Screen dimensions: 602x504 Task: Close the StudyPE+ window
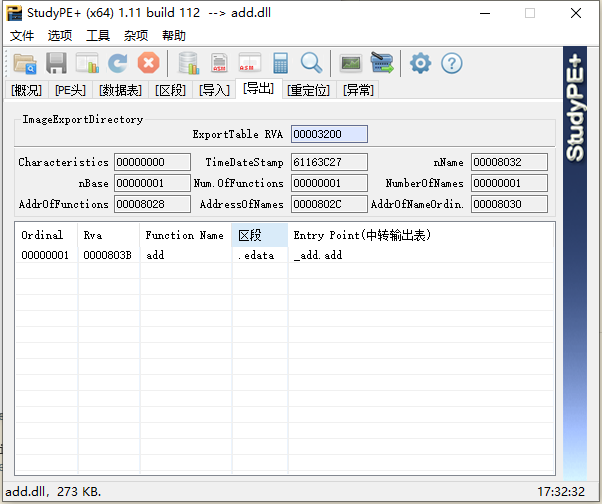(576, 13)
